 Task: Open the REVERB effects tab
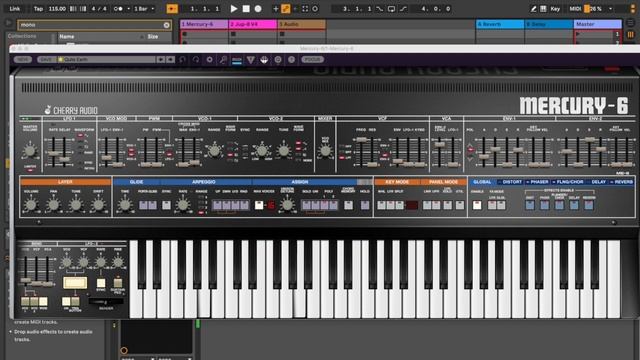pos(622,182)
